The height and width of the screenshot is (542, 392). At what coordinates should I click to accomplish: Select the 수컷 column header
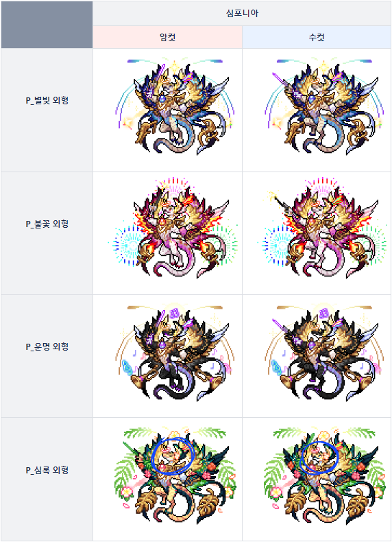pos(317,37)
